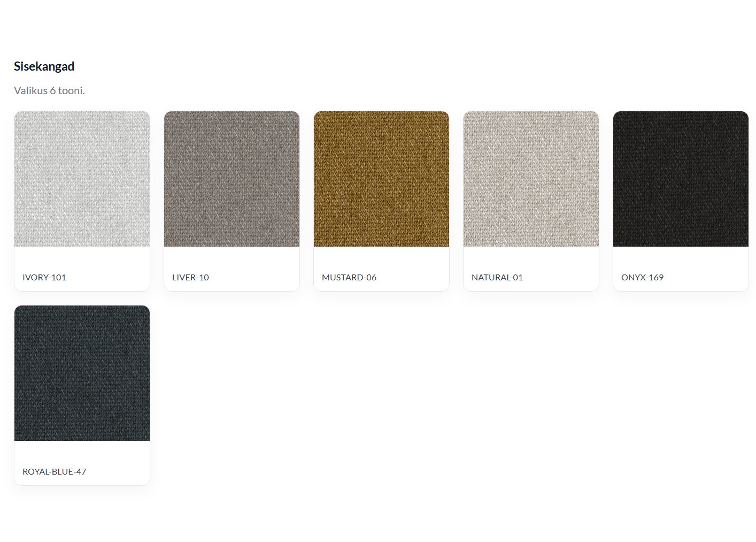Open the MUSTARD-06 label text
Image resolution: width=756 pixels, height=542 pixels.
[x=349, y=277]
